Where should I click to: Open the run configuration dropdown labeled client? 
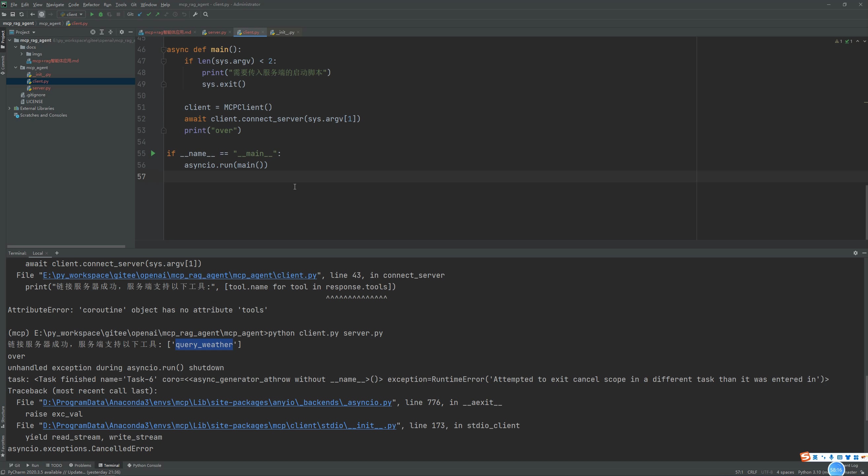point(71,14)
